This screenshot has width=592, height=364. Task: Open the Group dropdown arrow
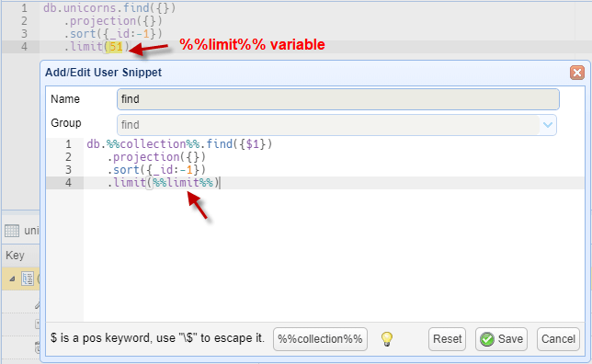[x=548, y=125]
